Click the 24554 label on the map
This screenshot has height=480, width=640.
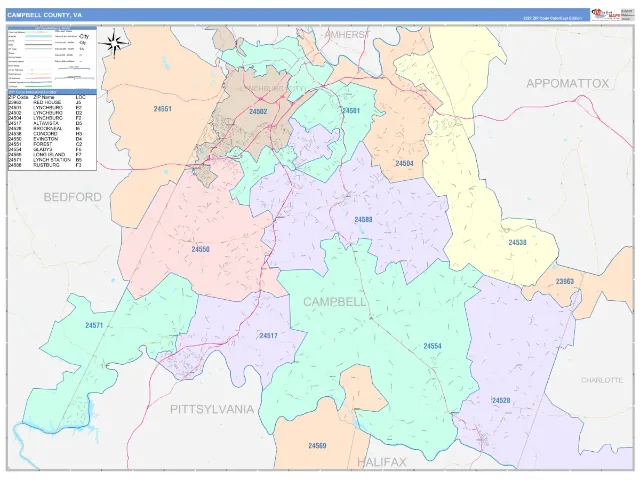click(432, 346)
